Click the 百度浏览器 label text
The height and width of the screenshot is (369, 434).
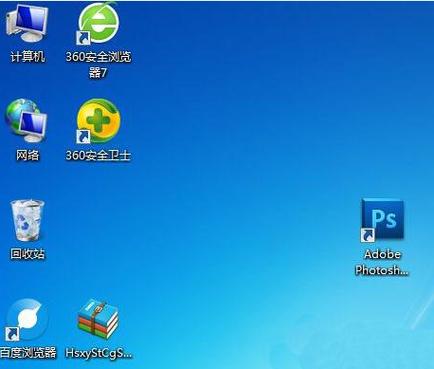coord(28,353)
